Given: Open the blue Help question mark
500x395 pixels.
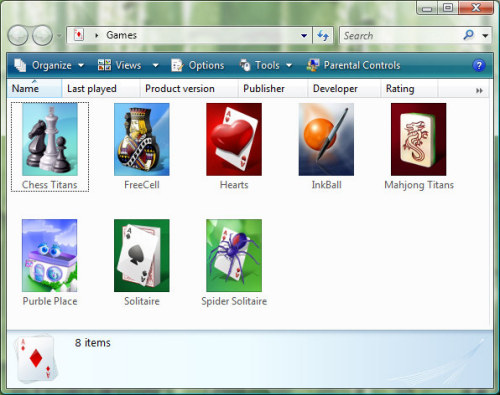Looking at the screenshot, I should pos(479,65).
